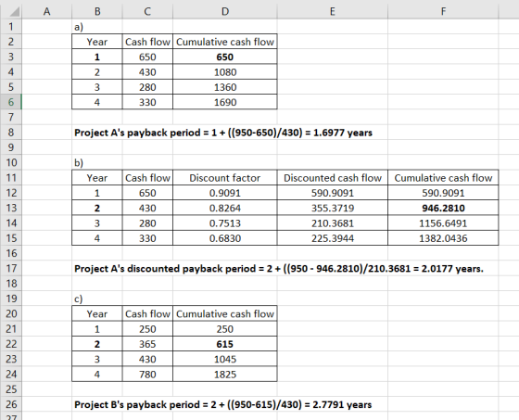
Task: Select column D header
Action: (224, 12)
